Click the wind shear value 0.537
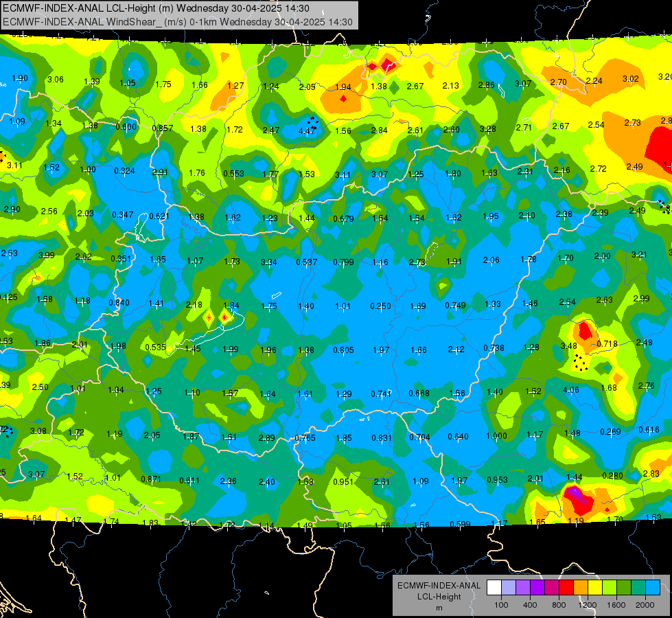The height and width of the screenshot is (618, 672). pos(306,262)
